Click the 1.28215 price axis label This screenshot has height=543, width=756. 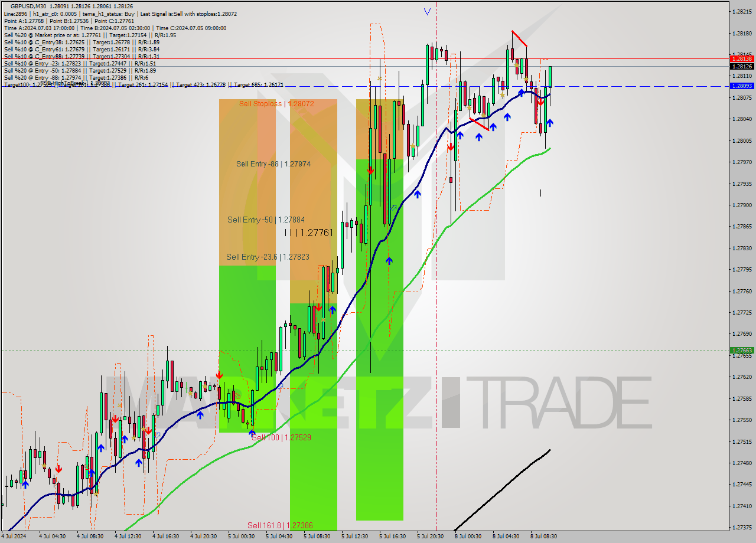coord(741,11)
